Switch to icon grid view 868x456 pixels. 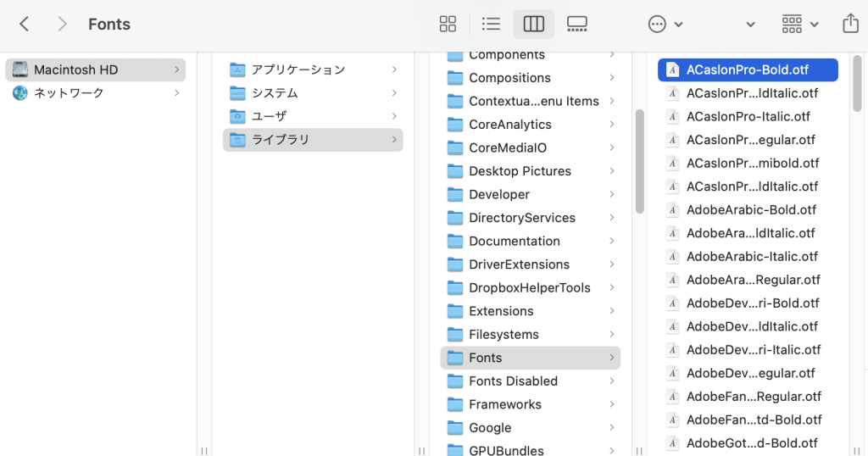448,24
